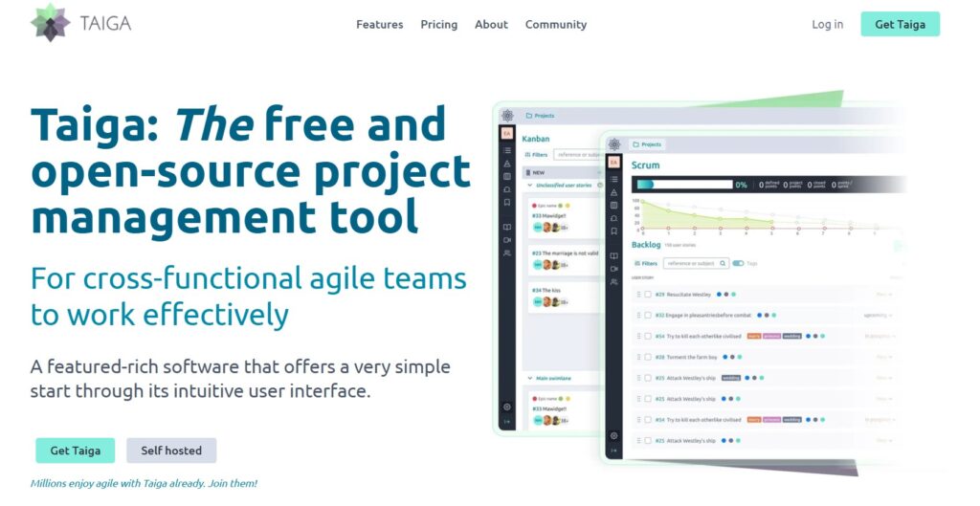Open the Features menu item
This screenshot has width=980, height=506.
pos(379,24)
